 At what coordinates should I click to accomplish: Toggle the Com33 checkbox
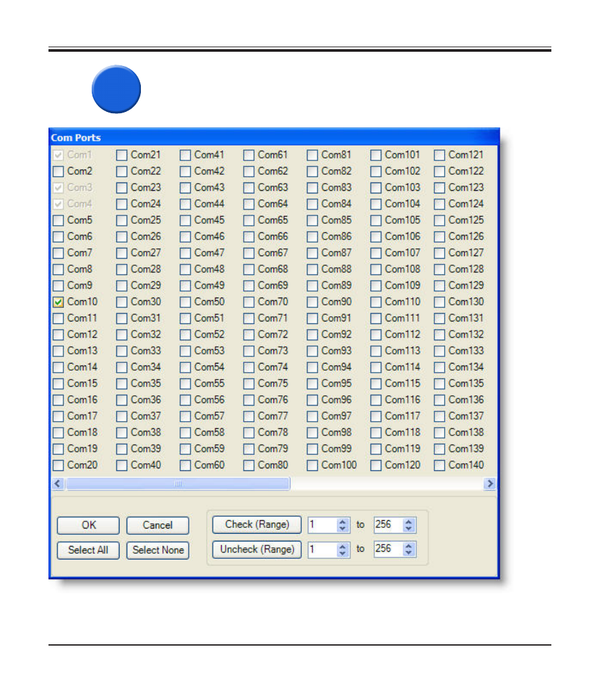tap(122, 351)
